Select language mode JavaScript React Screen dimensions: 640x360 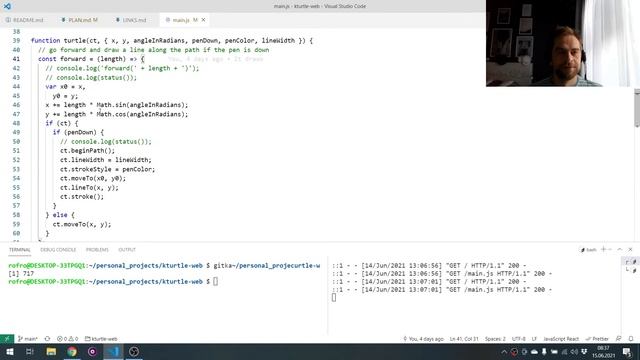pos(561,339)
